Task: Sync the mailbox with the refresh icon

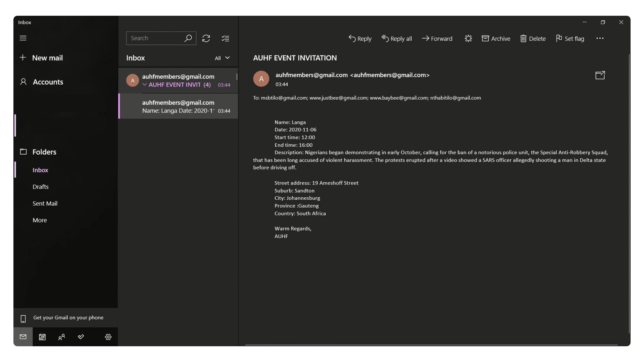Action: (x=206, y=38)
